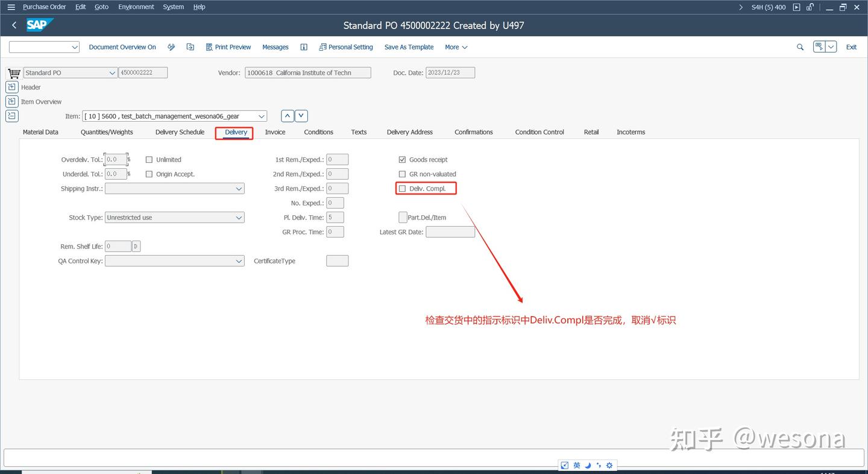Open the Edit menu
Image resolution: width=868 pixels, height=474 pixels.
coord(81,7)
